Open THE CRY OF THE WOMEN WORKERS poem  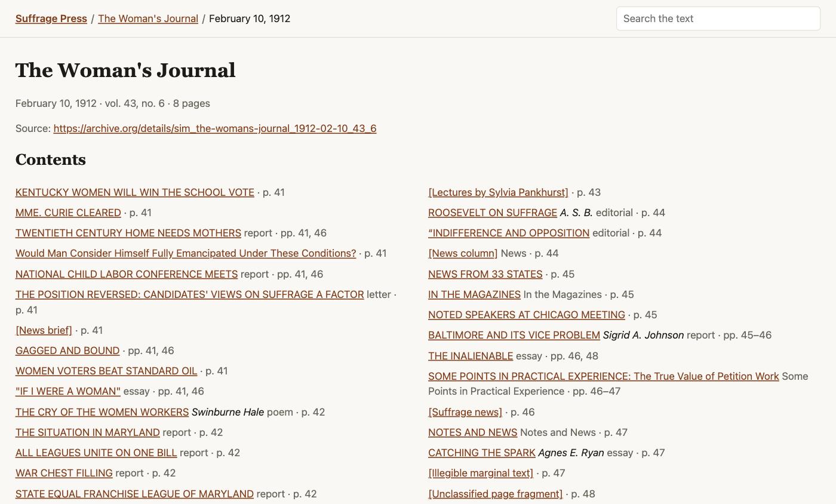point(102,412)
